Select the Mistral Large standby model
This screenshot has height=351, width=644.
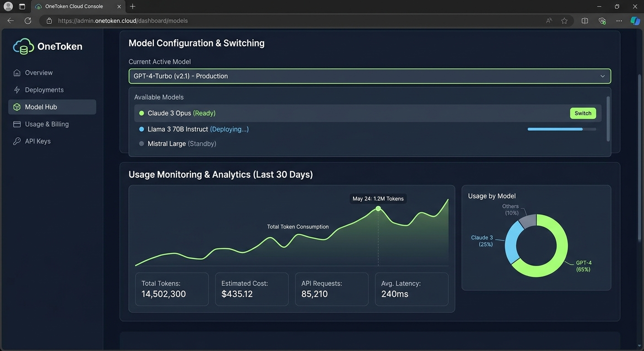pyautogui.click(x=368, y=144)
